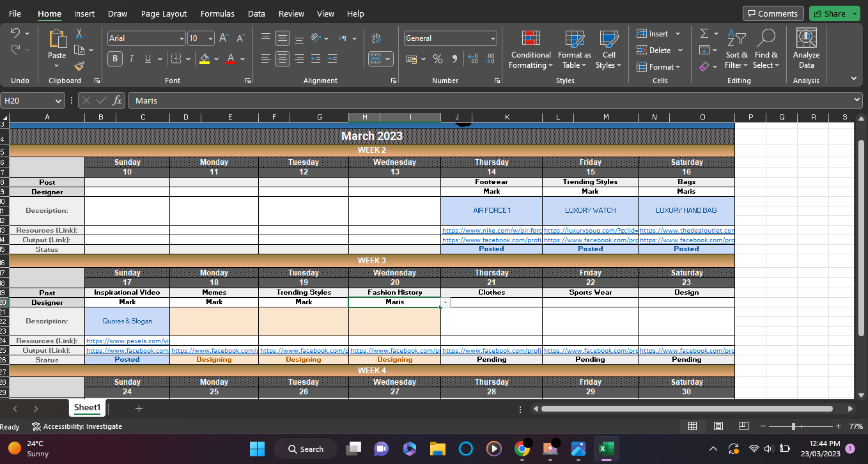Open Excel from the Windows taskbar
Image resolution: width=868 pixels, height=464 pixels.
(x=606, y=449)
